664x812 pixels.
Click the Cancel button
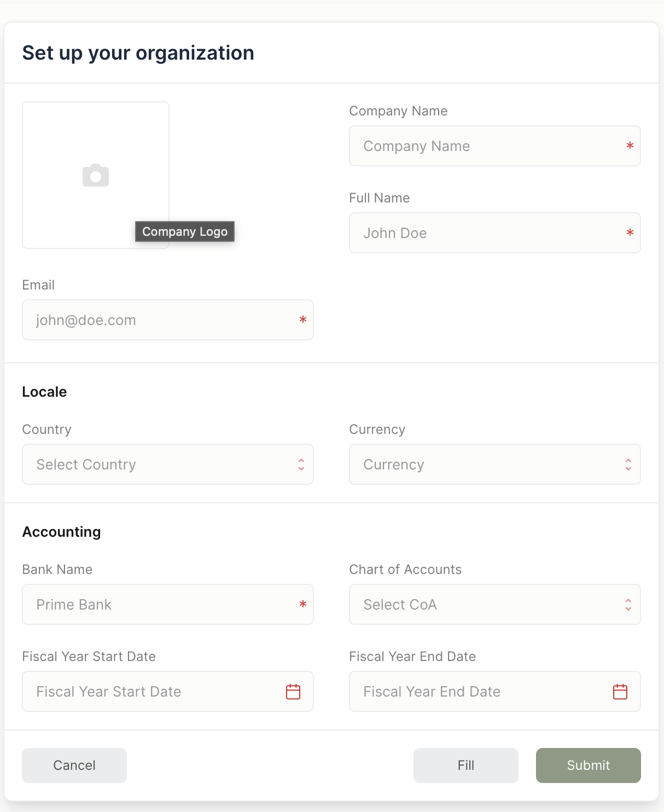pos(74,765)
